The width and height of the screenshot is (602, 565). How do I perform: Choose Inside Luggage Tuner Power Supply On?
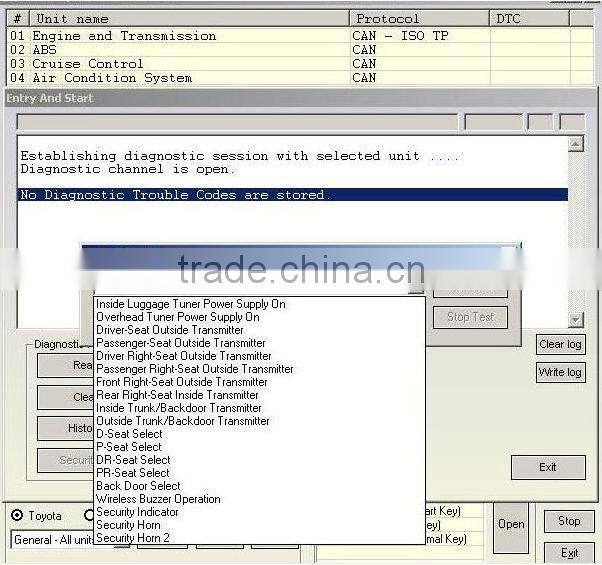pos(190,304)
